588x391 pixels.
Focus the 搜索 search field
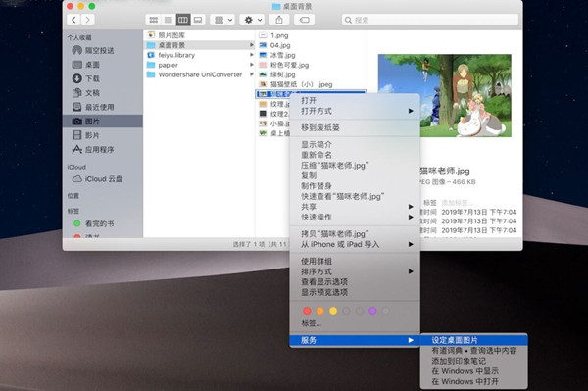coord(430,20)
